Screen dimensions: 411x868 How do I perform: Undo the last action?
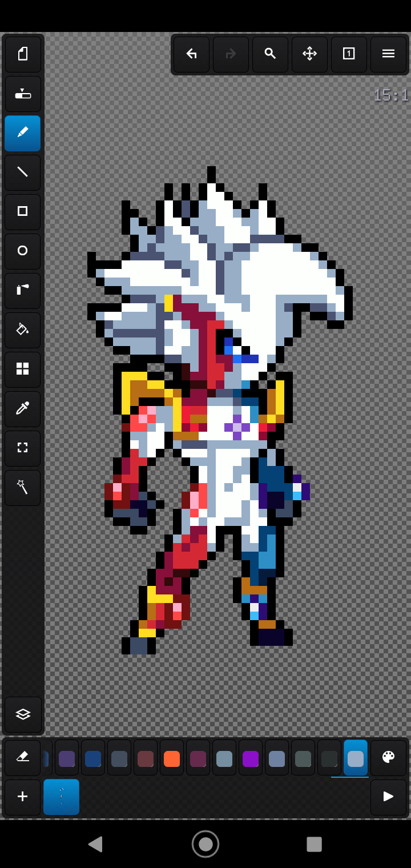point(192,54)
